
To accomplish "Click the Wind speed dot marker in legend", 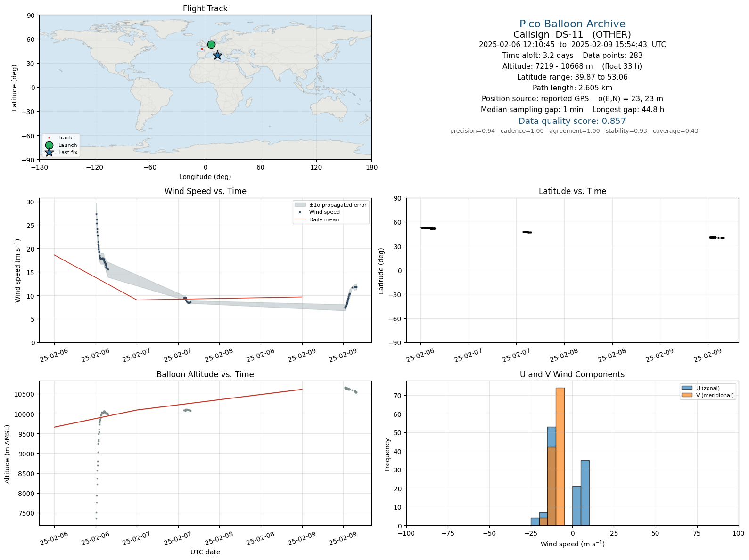I will (300, 212).
